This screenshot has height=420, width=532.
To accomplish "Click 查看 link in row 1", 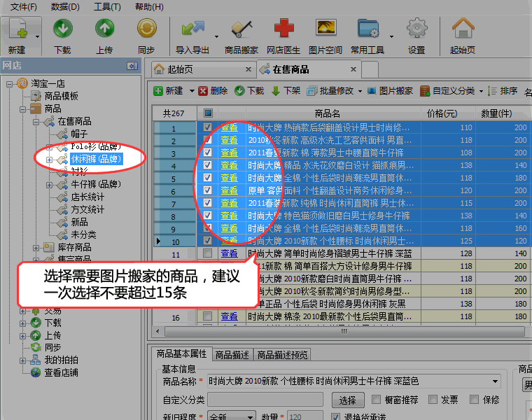I will (x=230, y=127).
